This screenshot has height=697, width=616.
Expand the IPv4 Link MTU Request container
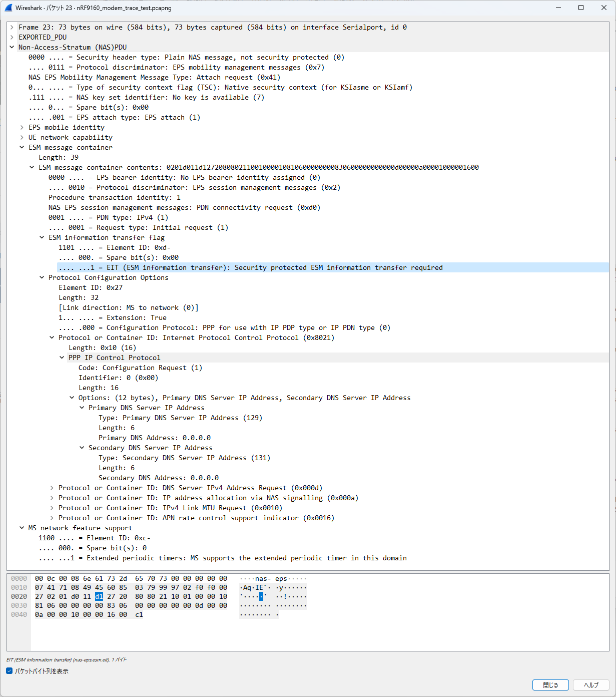click(52, 508)
